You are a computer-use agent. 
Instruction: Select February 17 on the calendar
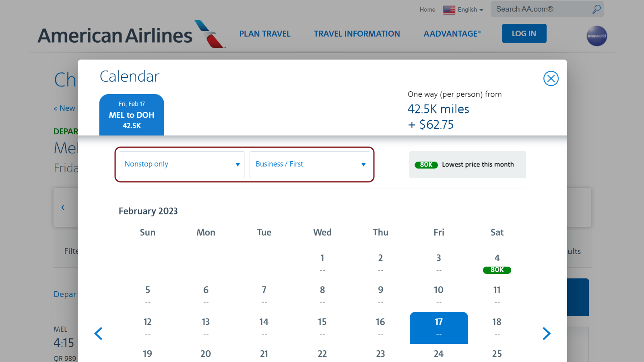pos(439,328)
